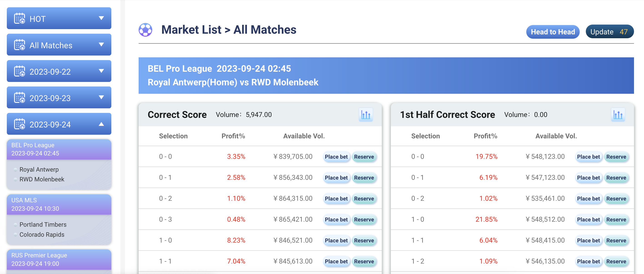This screenshot has width=644, height=274.
Task: Open the 2023-09-22 date menu
Action: pos(59,71)
